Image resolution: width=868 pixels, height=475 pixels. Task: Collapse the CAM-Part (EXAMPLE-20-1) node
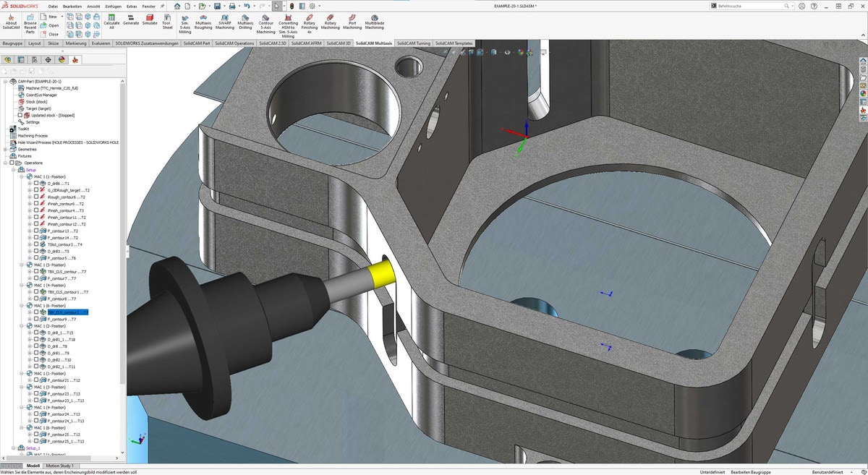pos(4,81)
